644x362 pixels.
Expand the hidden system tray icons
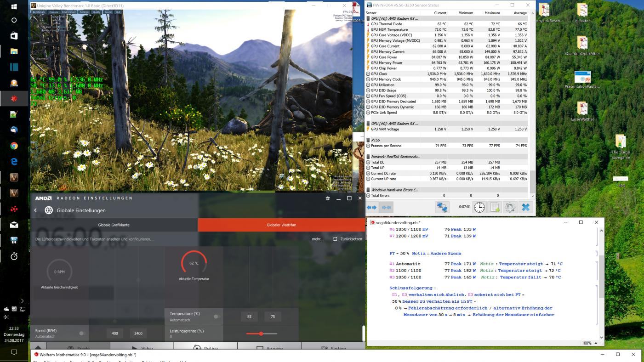tap(22, 301)
